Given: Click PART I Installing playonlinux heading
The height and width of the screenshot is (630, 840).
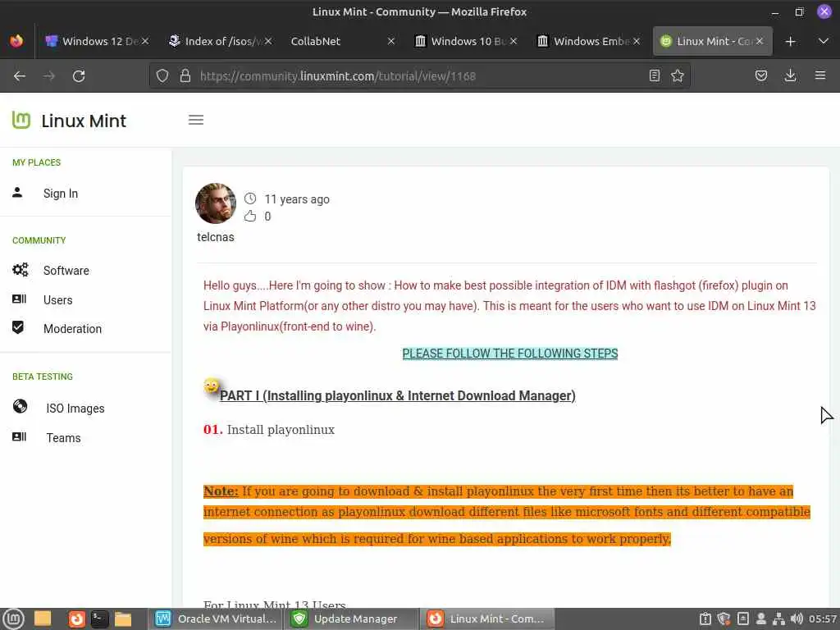Looking at the screenshot, I should coord(398,396).
